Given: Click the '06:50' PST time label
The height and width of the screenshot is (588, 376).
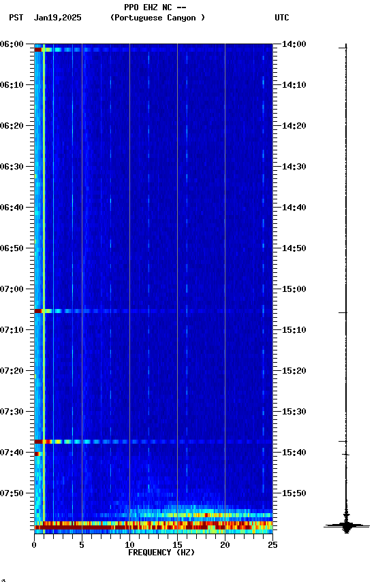Looking at the screenshot, I should (12, 248).
